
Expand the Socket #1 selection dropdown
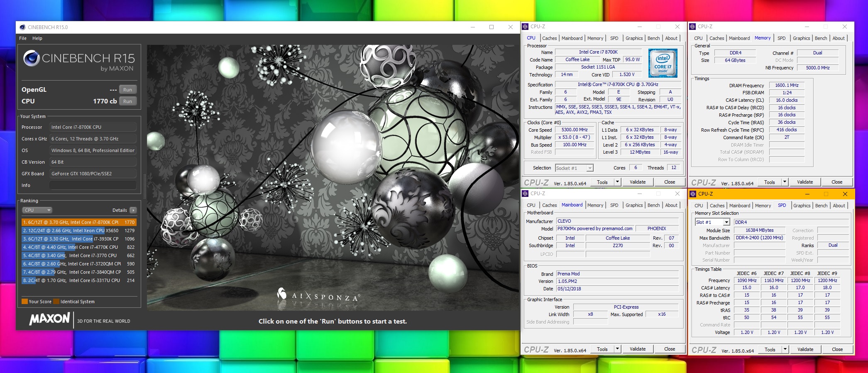[590, 168]
